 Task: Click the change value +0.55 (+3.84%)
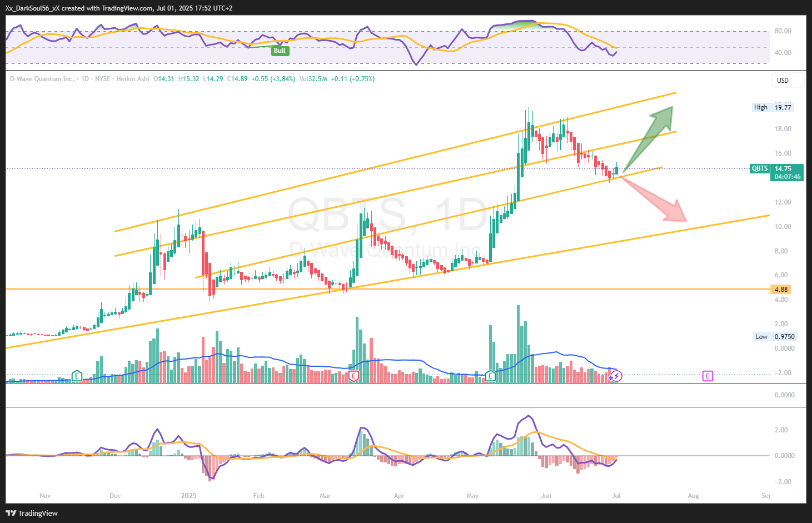[273, 79]
